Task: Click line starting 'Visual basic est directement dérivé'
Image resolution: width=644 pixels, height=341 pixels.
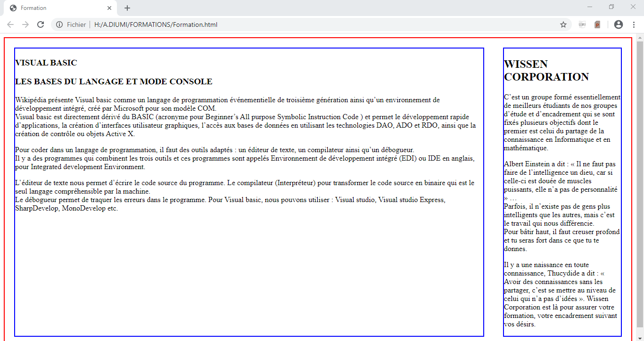Action: pos(246,125)
